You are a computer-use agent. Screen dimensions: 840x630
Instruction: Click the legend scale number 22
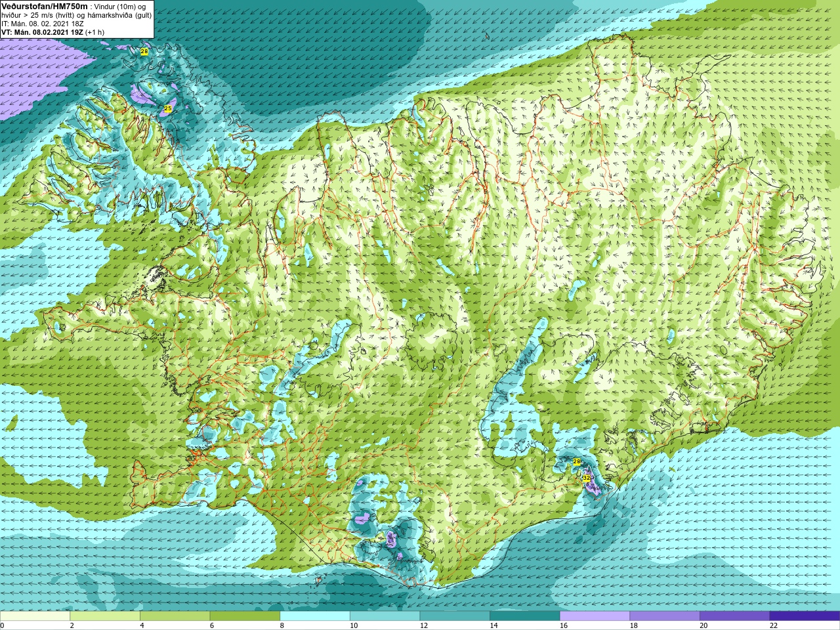point(774,625)
